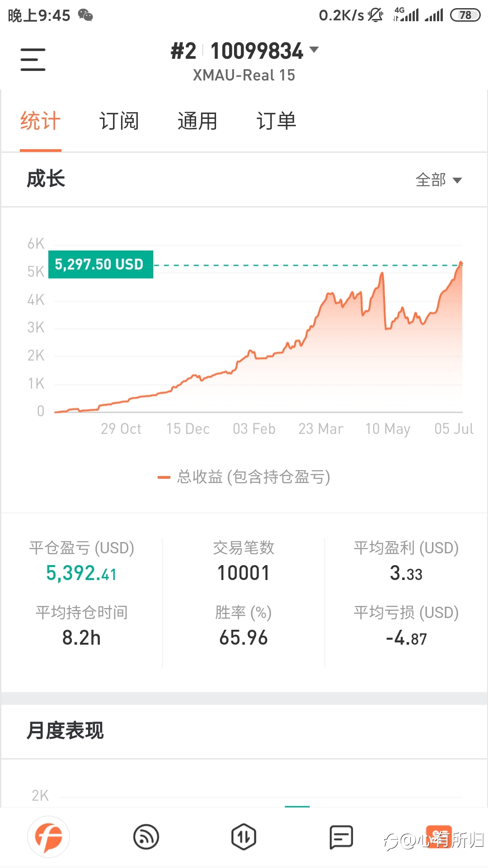Tap the 平仓盈亏 value 5,392.41

[81, 573]
